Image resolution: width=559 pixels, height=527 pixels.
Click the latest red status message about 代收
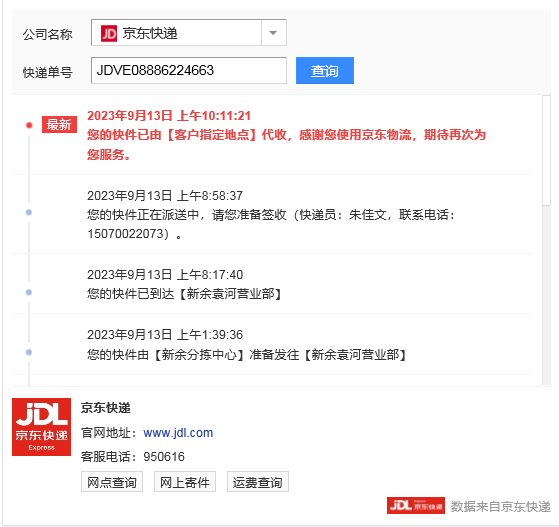coord(286,144)
